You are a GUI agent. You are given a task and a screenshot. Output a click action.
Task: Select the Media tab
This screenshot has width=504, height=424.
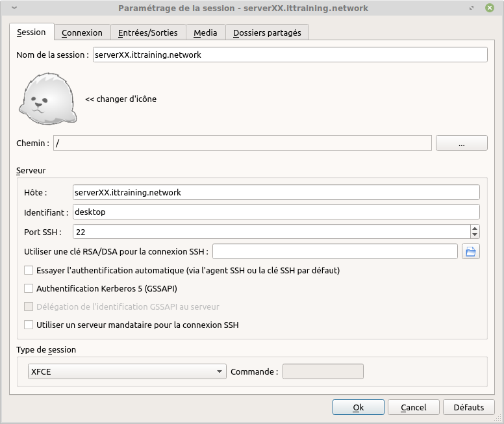coord(205,32)
